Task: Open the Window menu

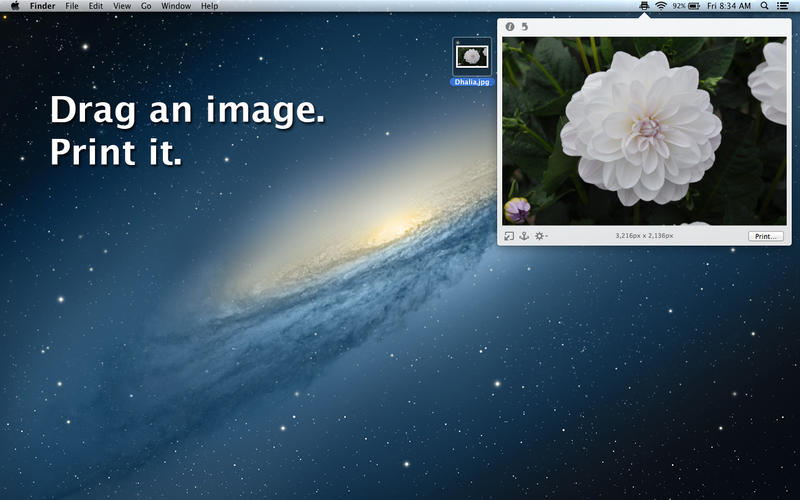Action: 176,6
